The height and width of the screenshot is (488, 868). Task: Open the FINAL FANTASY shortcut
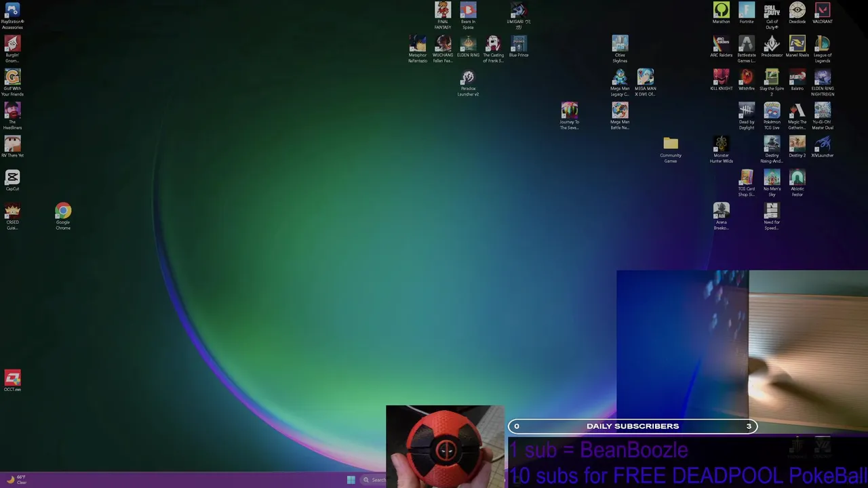(x=443, y=16)
